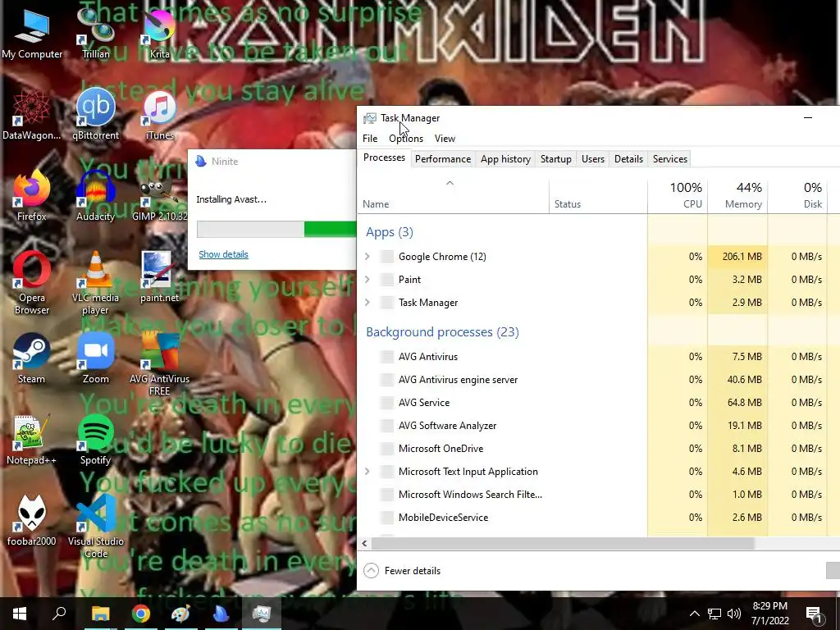Sort processes by the Name column
Screen dimensions: 840x630
pos(453,197)
